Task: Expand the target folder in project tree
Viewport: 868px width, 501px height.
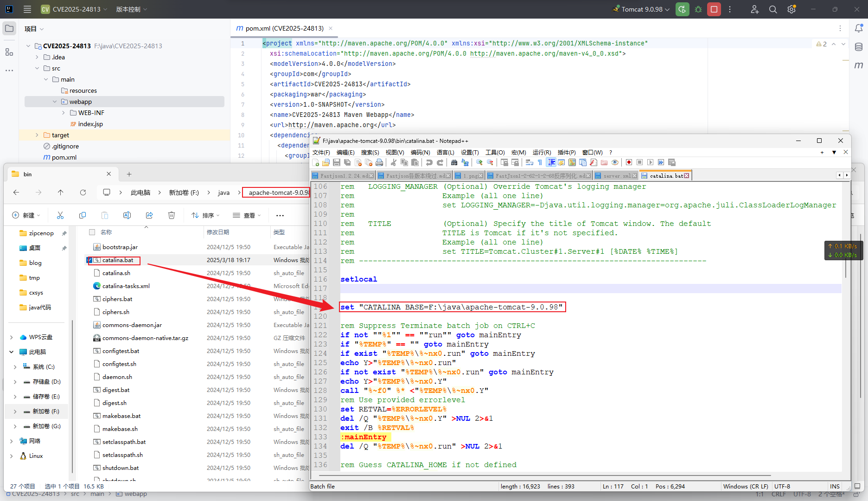Action: point(37,135)
